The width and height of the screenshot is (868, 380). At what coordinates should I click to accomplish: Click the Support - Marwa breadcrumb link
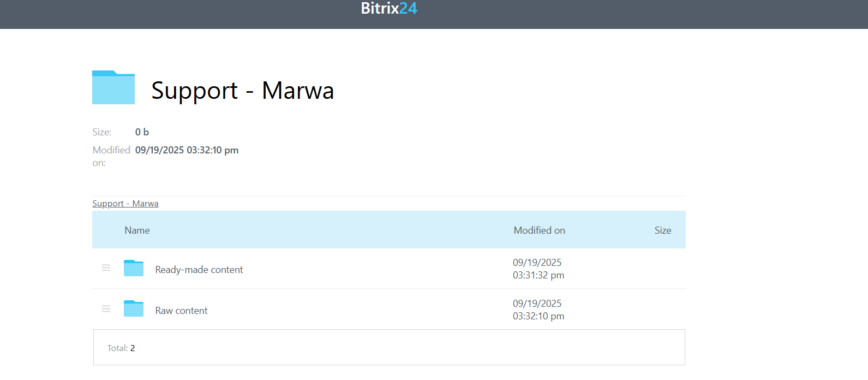125,204
